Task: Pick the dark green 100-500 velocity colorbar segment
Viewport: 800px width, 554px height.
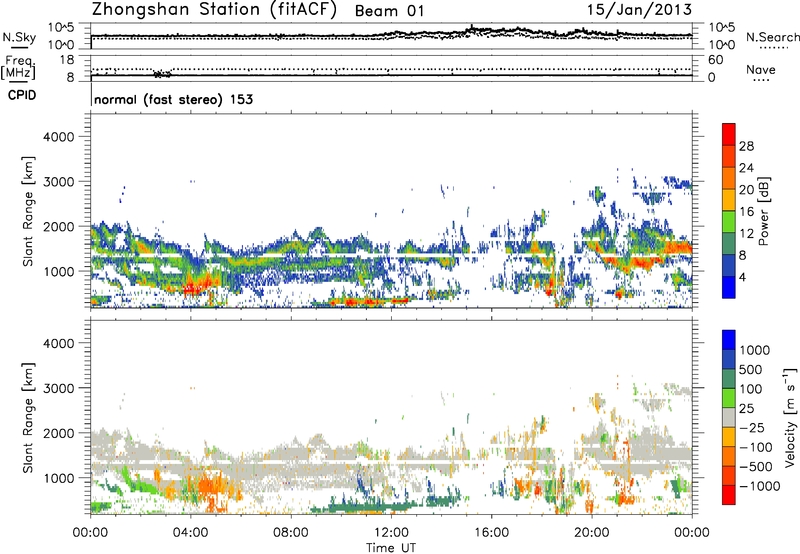Action: 729,379
